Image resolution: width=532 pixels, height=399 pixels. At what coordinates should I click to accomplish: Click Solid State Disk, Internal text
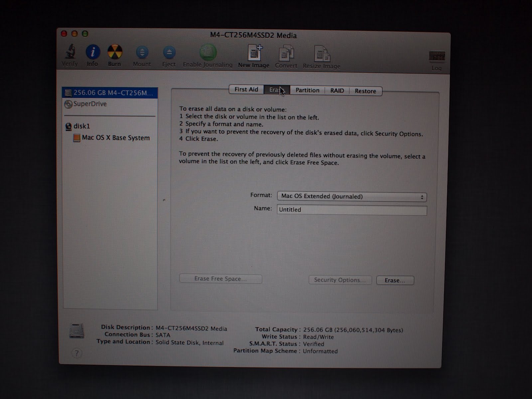coord(190,343)
